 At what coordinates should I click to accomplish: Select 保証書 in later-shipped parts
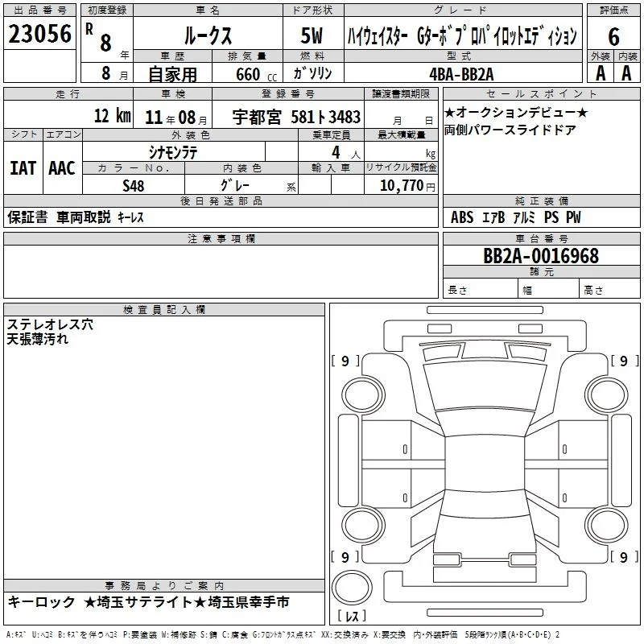(x=27, y=217)
